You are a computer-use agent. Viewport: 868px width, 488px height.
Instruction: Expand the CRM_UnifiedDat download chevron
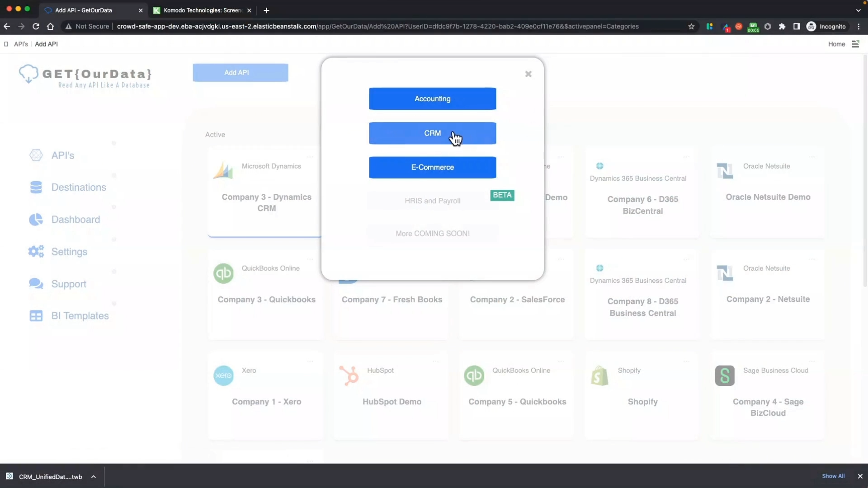[x=94, y=477]
